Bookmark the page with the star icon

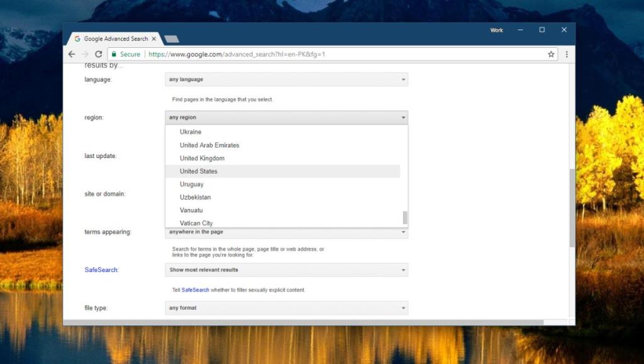550,54
